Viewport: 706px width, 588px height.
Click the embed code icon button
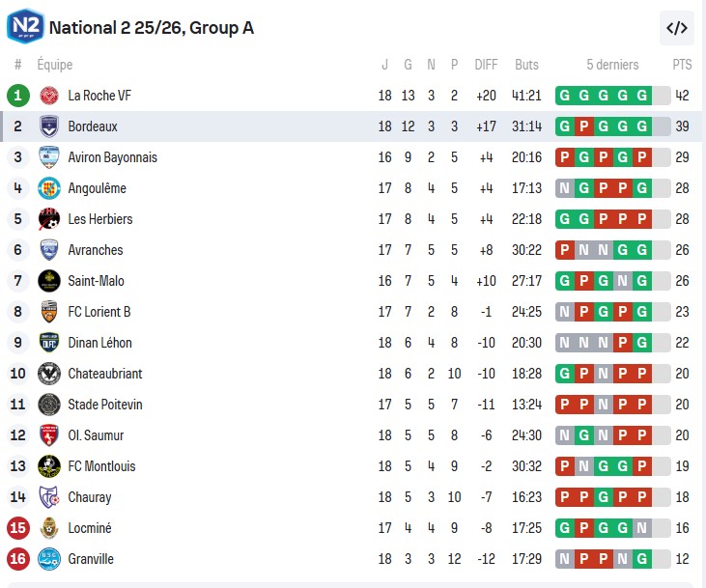click(677, 28)
